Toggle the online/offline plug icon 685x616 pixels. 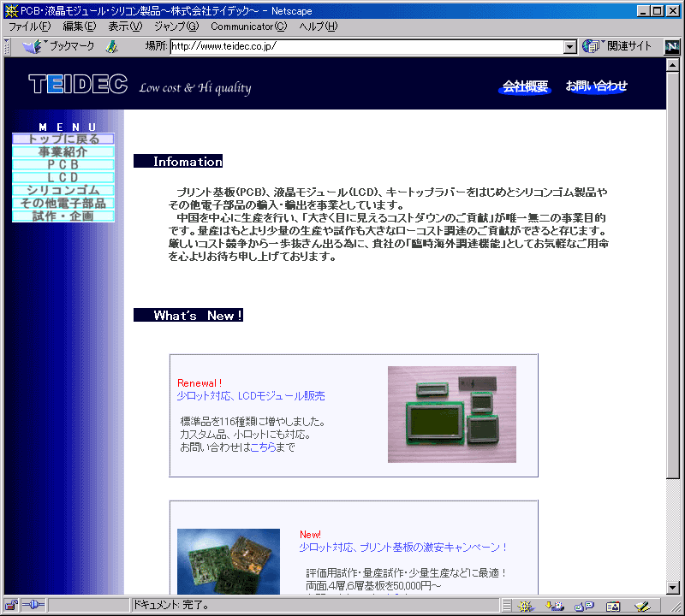(33, 605)
